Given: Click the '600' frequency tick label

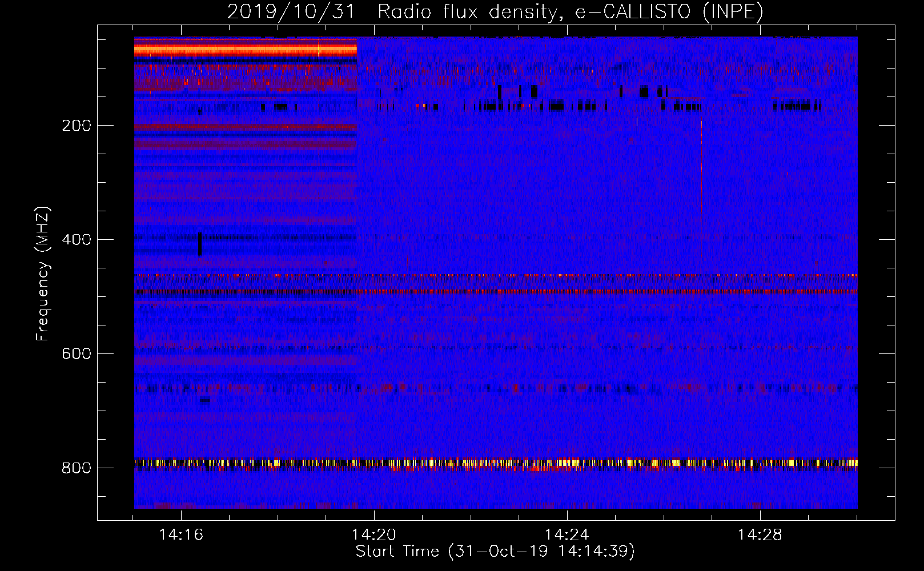Looking at the screenshot, I should pyautogui.click(x=77, y=354).
